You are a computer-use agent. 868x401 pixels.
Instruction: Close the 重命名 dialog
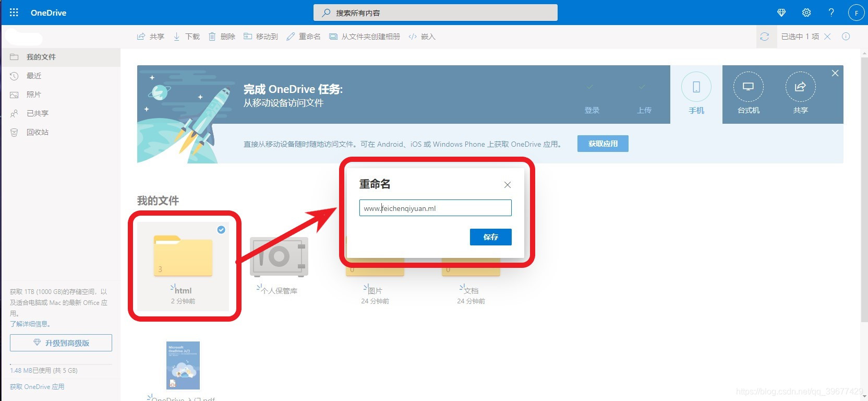click(508, 185)
